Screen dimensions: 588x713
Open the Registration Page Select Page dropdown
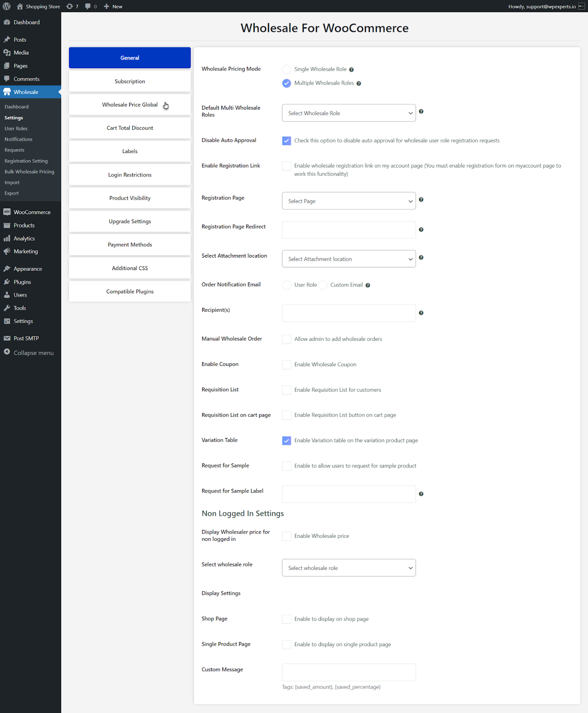349,201
